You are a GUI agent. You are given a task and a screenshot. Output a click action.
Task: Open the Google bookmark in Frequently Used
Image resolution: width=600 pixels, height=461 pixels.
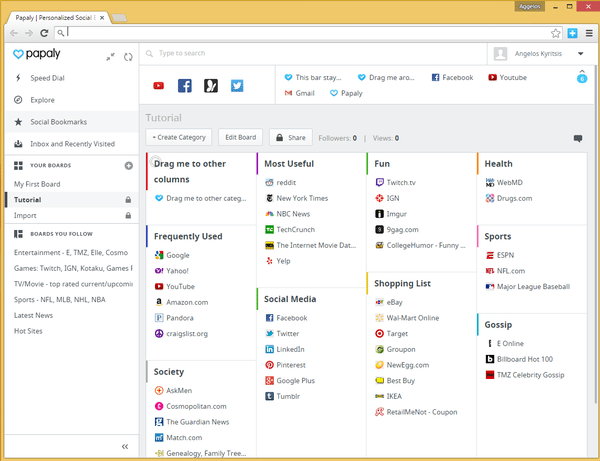[x=172, y=255]
